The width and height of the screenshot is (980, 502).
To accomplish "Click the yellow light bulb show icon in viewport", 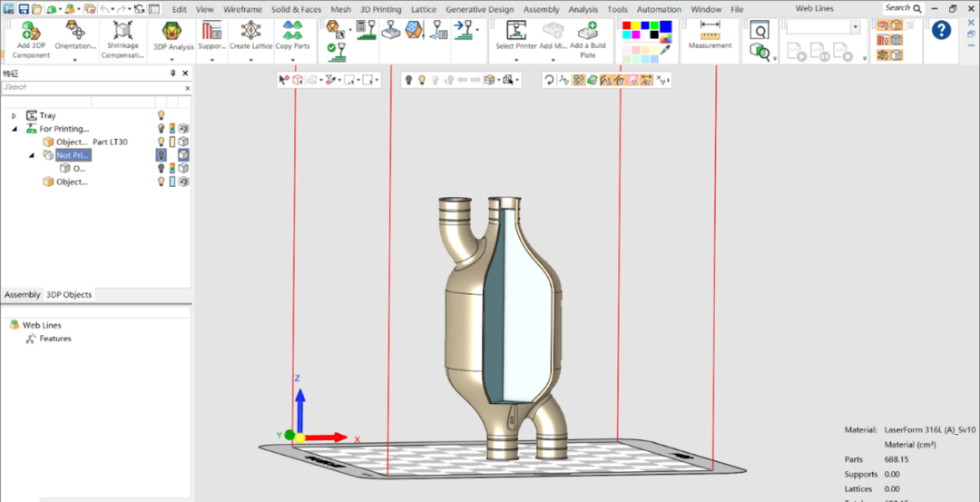I will pyautogui.click(x=422, y=80).
